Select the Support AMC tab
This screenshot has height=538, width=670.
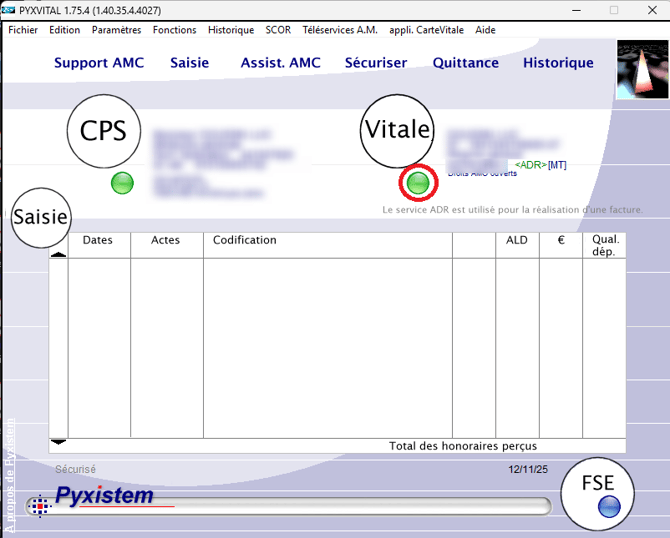99,63
